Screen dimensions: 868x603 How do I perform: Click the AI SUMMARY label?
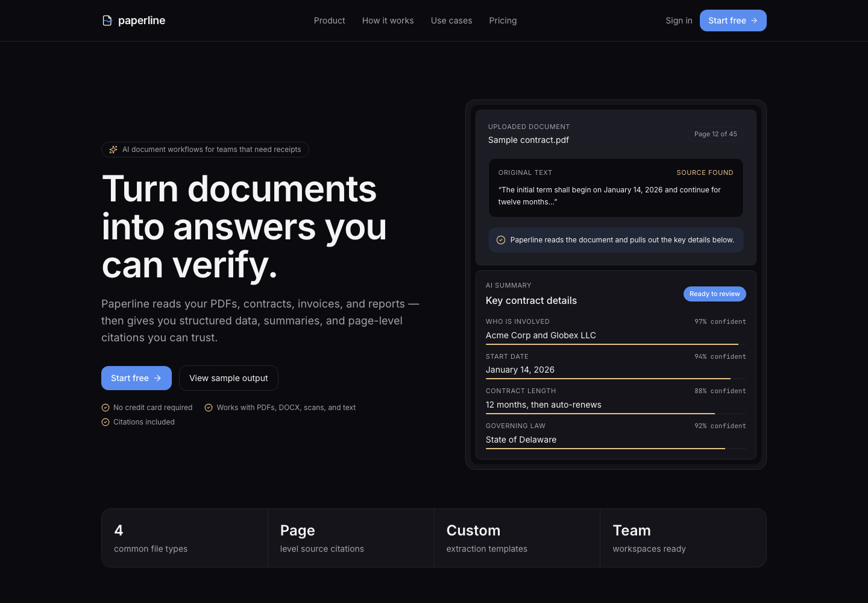click(508, 285)
